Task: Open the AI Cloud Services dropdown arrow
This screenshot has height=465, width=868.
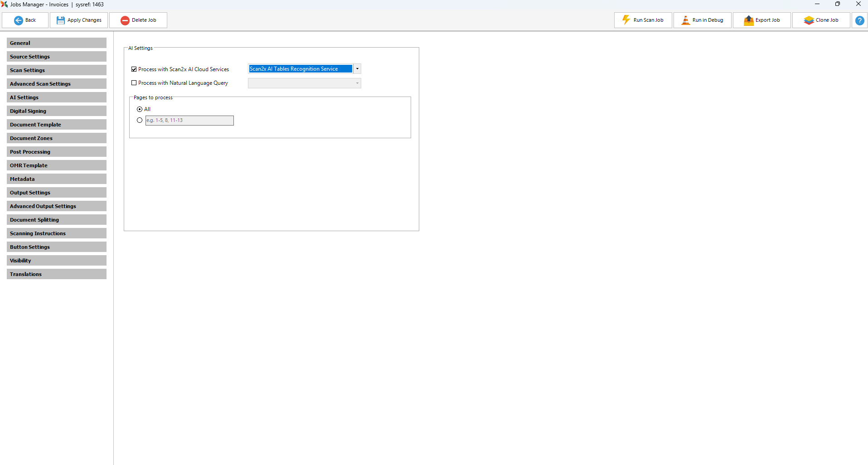Action: click(357, 69)
